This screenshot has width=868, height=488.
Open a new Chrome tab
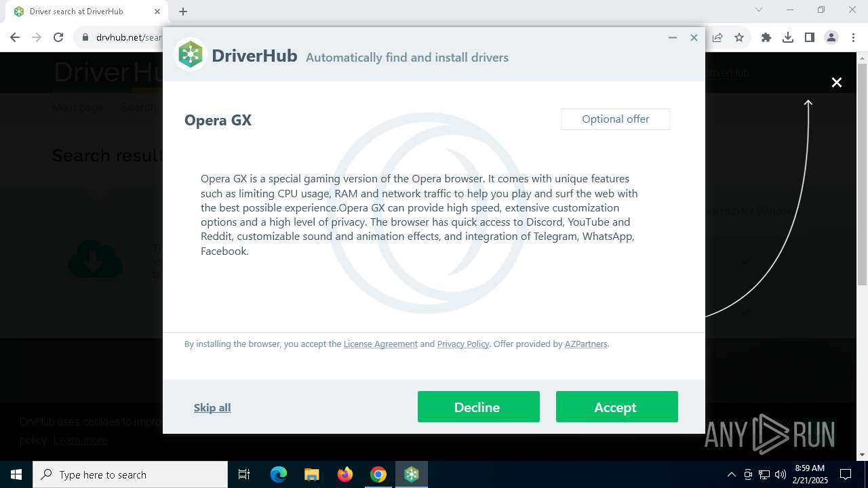pos(183,12)
